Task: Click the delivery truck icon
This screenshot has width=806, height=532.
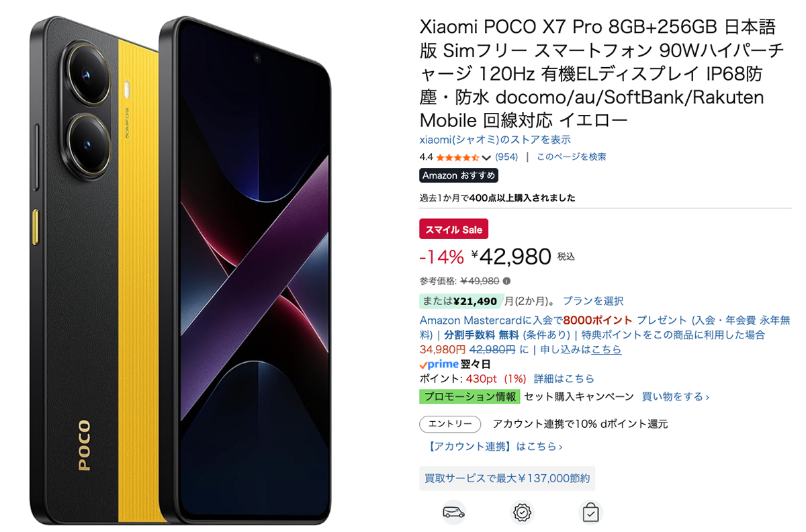Action: pyautogui.click(x=453, y=513)
